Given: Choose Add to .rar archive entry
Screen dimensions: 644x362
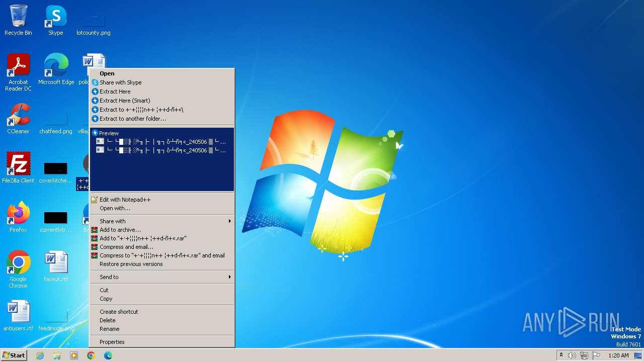Looking at the screenshot, I should tap(162, 238).
